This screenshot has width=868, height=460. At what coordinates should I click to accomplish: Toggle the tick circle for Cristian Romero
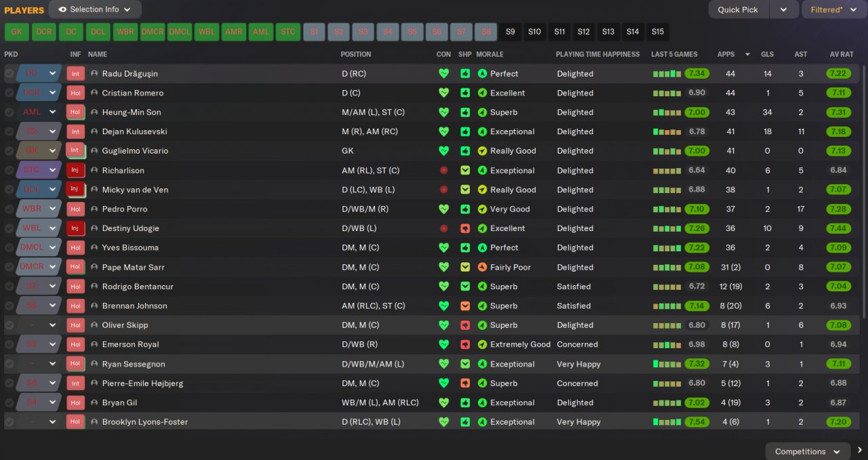[9, 93]
